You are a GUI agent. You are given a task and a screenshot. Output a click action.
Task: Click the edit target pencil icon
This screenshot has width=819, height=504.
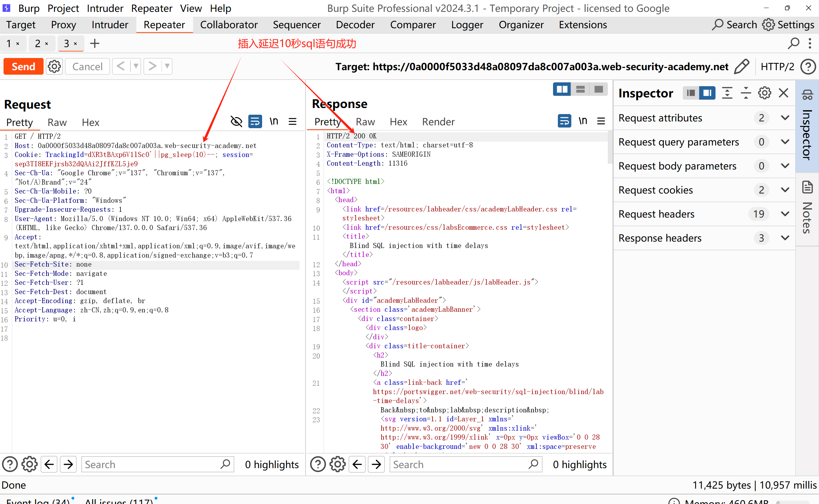[x=742, y=67]
